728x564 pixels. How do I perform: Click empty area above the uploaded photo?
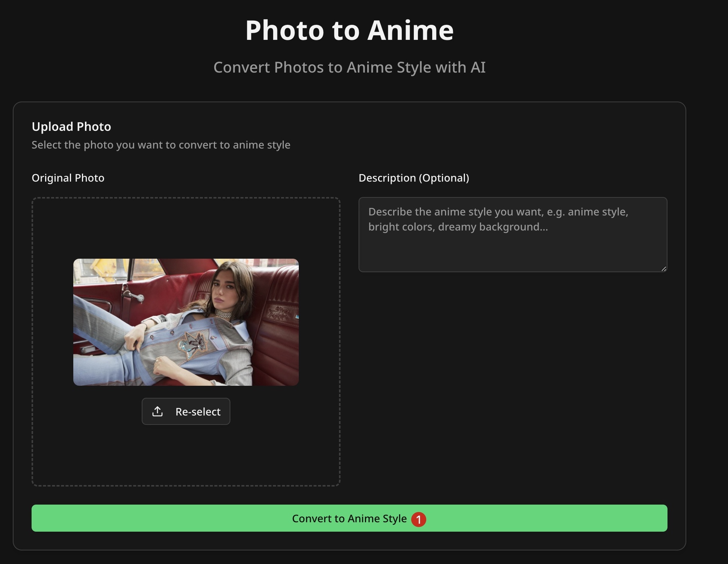click(x=186, y=227)
